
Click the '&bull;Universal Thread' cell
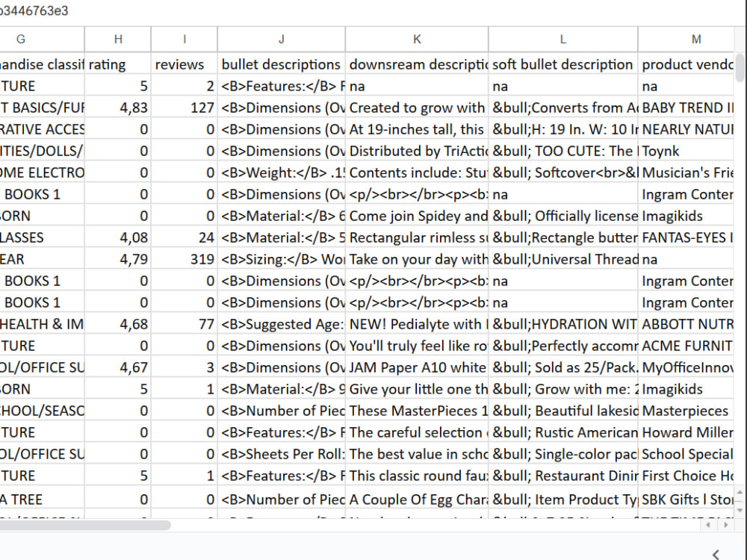(563, 259)
